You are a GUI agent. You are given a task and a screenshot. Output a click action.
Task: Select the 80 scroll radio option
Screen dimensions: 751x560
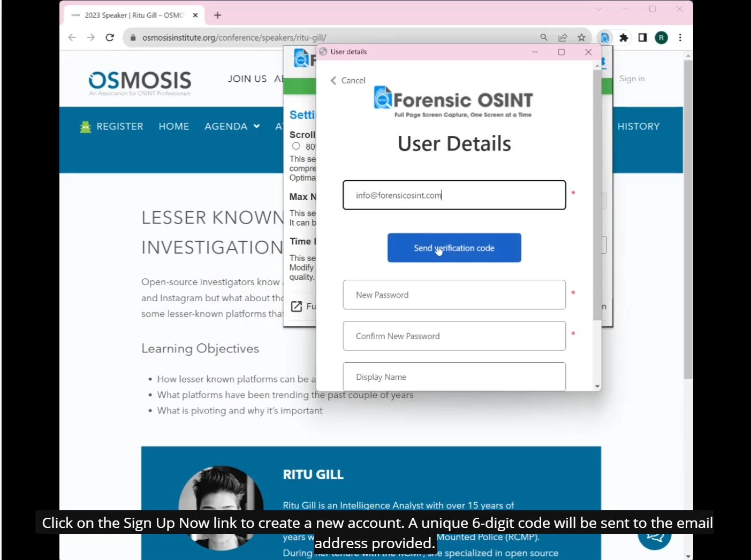click(x=296, y=146)
